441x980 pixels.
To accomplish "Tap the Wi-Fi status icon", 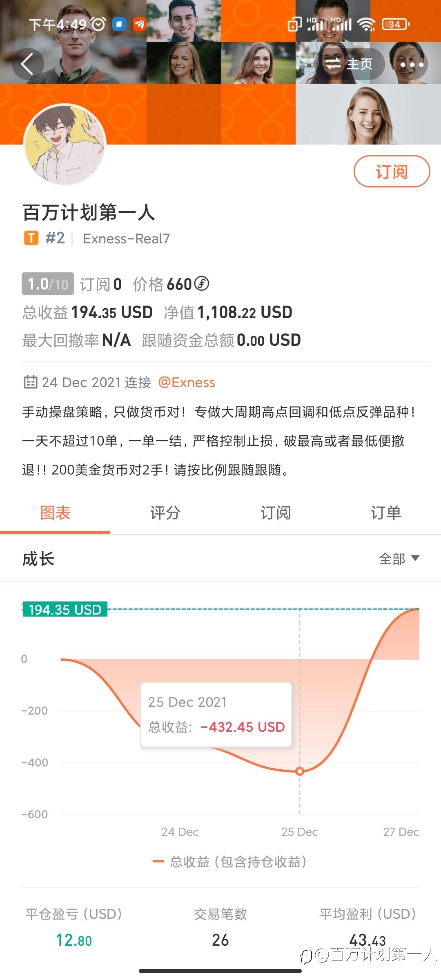I will pyautogui.click(x=366, y=24).
